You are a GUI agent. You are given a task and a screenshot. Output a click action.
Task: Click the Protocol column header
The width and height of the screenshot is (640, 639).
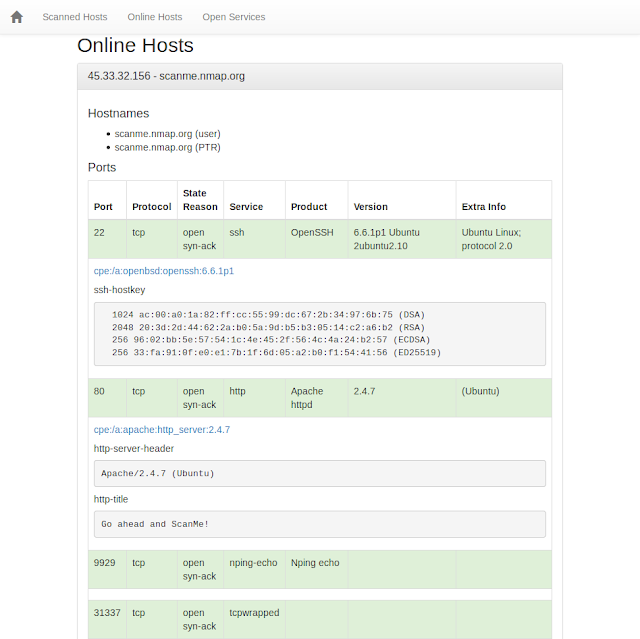(152, 200)
